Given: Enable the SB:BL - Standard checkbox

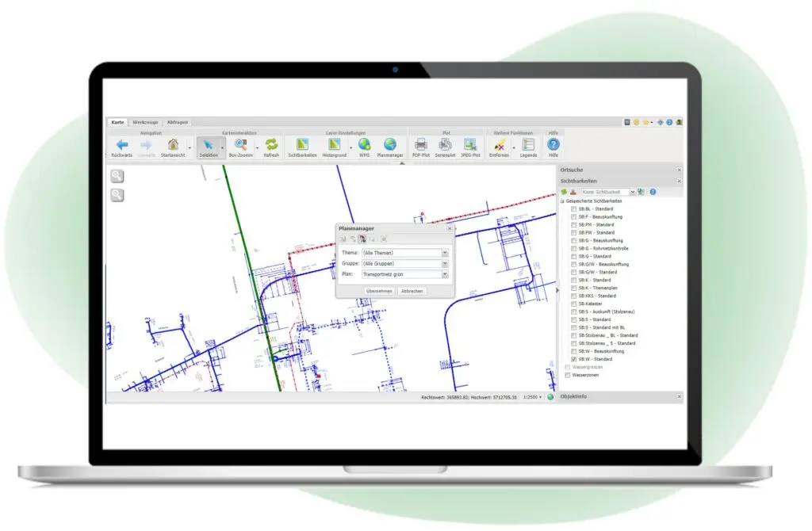Looking at the screenshot, I should 574,209.
